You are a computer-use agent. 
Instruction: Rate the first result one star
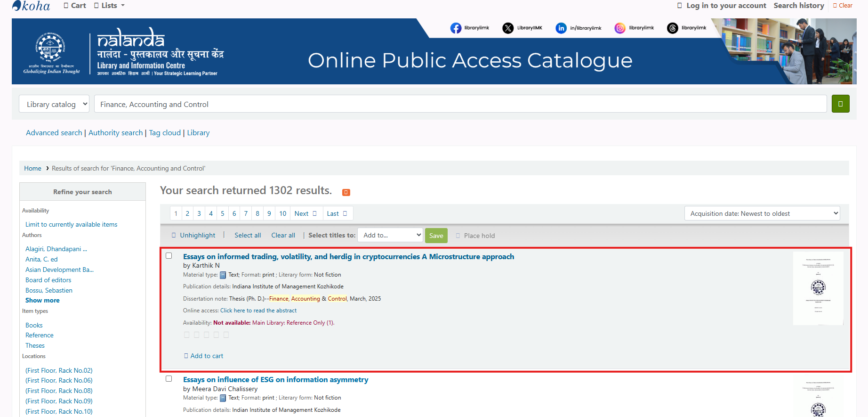click(x=187, y=335)
